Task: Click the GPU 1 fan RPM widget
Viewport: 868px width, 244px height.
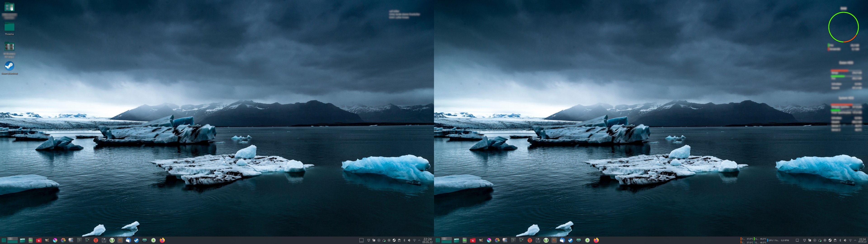Action: tap(778, 240)
